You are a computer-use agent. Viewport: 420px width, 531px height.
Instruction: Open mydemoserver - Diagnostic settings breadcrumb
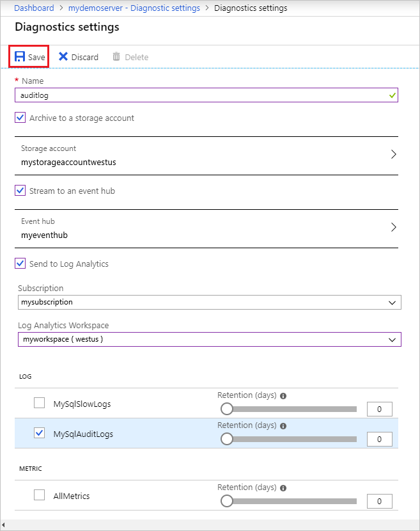134,8
